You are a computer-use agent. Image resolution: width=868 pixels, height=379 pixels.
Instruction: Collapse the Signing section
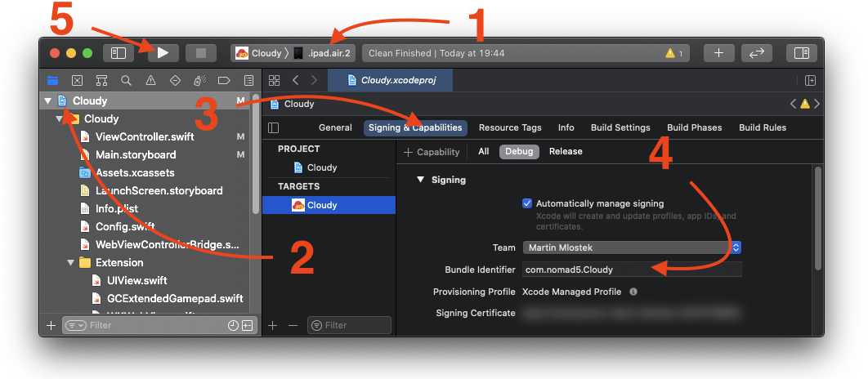(x=420, y=180)
